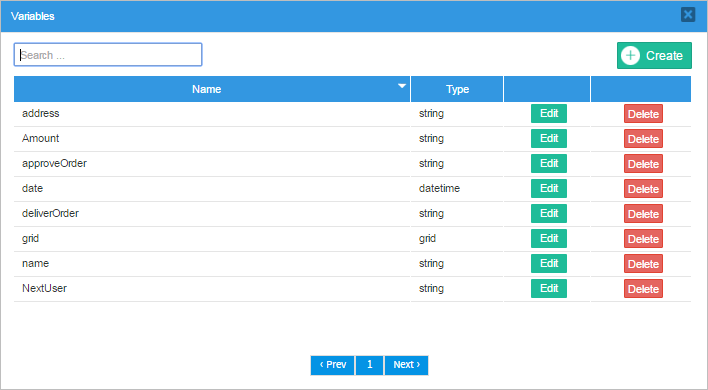
Task: Select page 1 in pagination
Action: [x=369, y=365]
